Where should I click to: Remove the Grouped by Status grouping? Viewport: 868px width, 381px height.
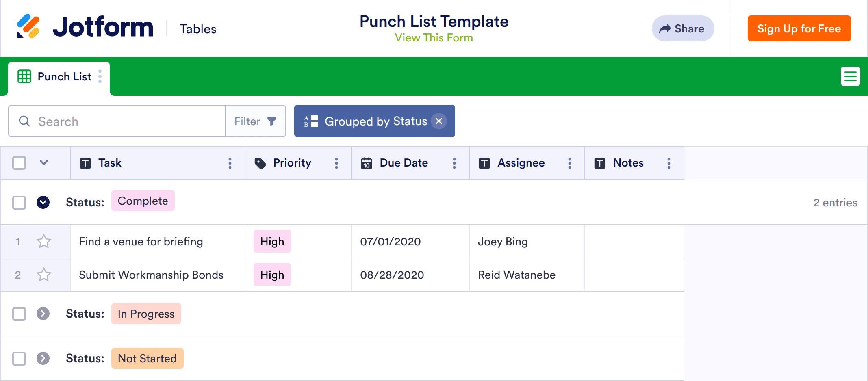439,121
